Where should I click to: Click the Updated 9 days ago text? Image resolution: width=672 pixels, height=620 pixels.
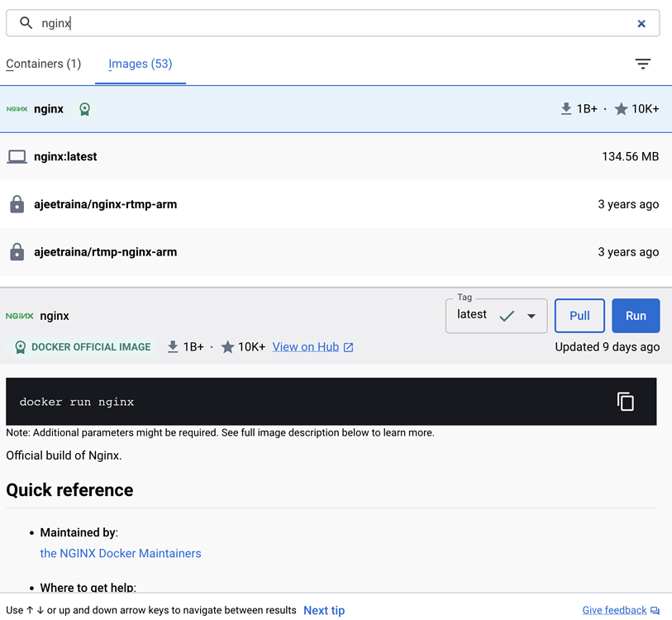(608, 347)
